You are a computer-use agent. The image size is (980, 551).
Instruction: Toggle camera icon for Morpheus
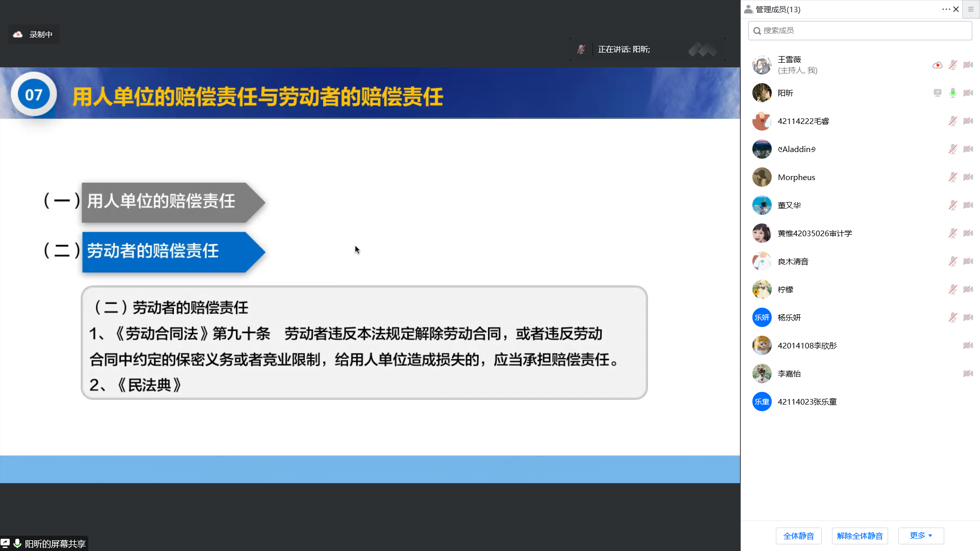pos(968,177)
